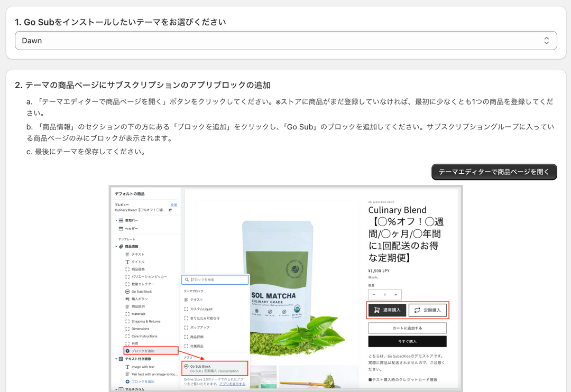Click the Go Sub Block icon in the sidebar
This screenshot has height=392, width=571.
[x=127, y=292]
